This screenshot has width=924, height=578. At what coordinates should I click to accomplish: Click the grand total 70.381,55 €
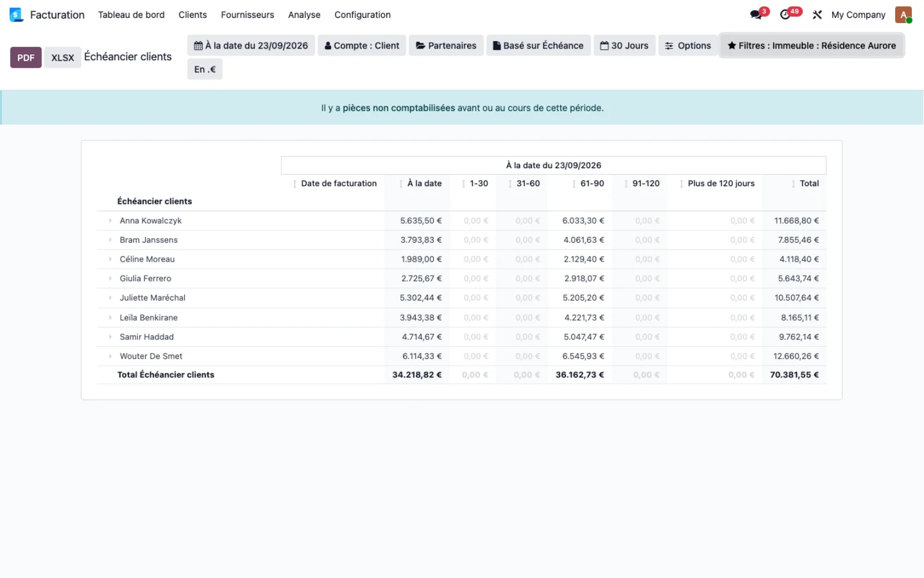point(795,375)
